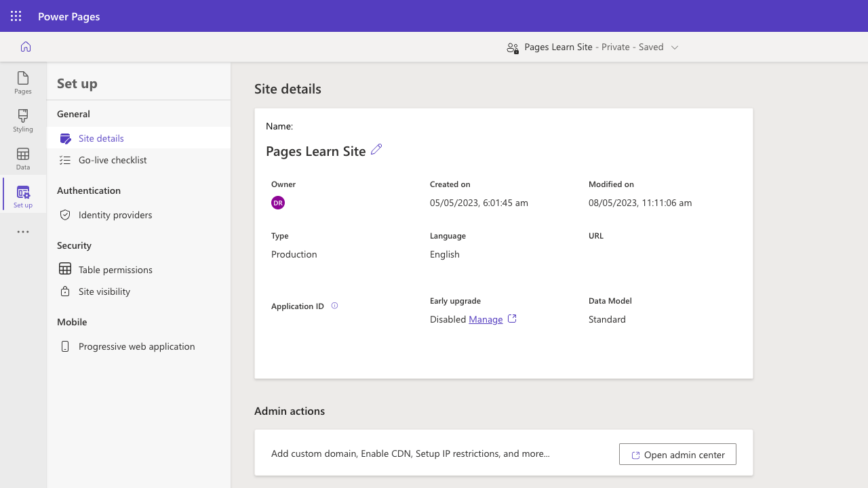Select Site details in the Set up panel
Viewport: 868px width, 488px height.
(x=101, y=138)
